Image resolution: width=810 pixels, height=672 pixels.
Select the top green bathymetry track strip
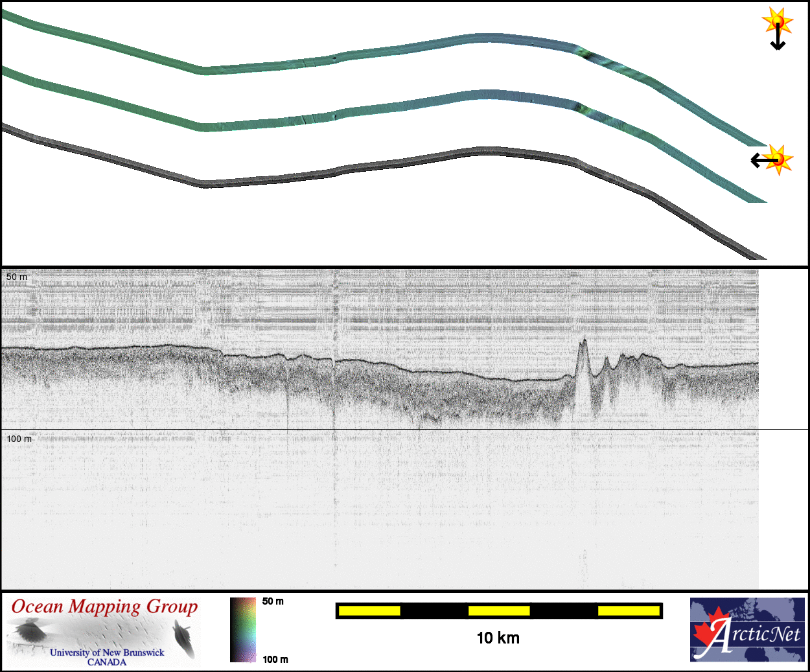coord(389,51)
